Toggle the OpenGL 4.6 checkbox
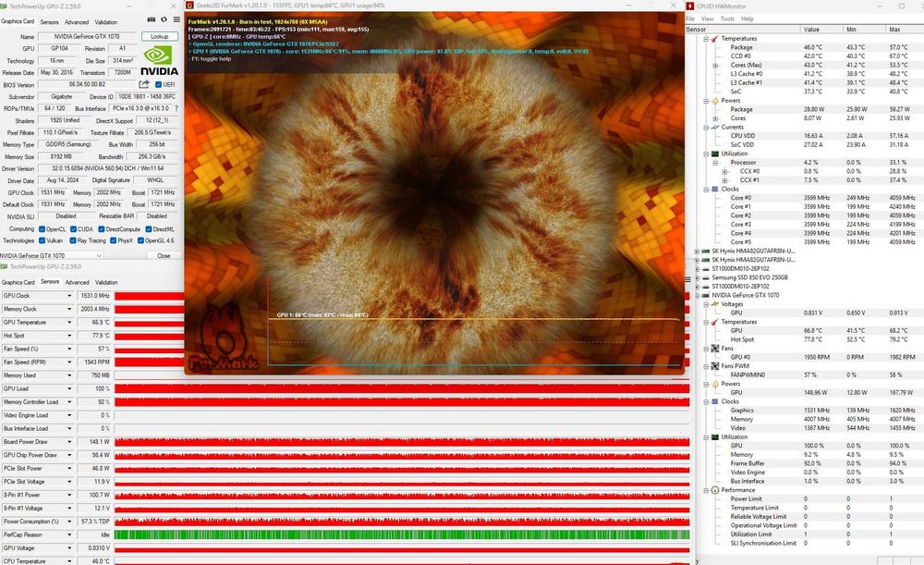Image resolution: width=924 pixels, height=565 pixels. [140, 240]
